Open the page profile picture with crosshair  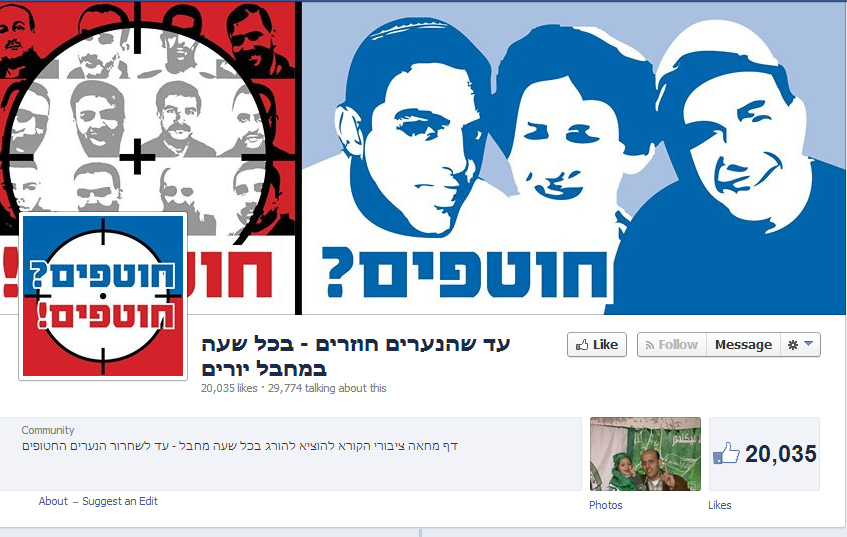pyautogui.click(x=103, y=296)
